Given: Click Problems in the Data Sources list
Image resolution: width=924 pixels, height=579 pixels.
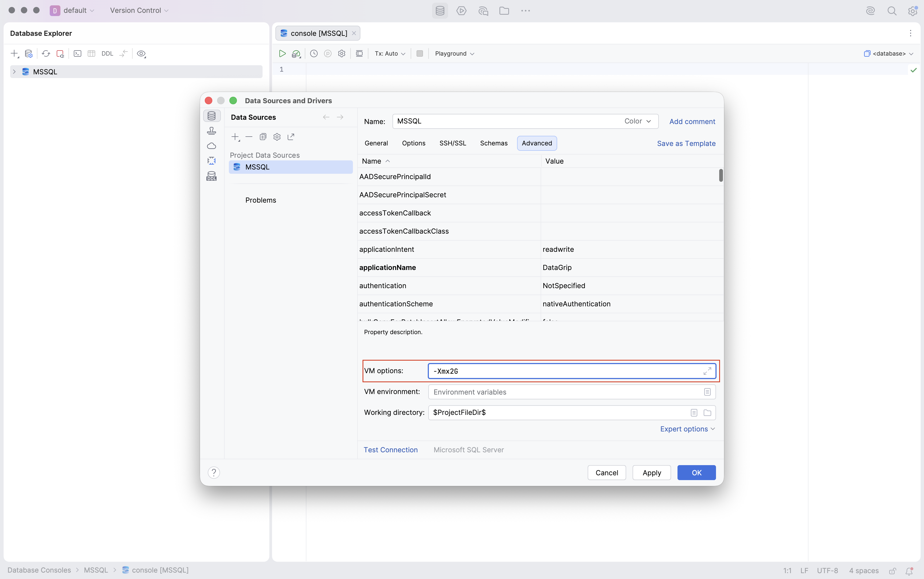Looking at the screenshot, I should click(261, 200).
